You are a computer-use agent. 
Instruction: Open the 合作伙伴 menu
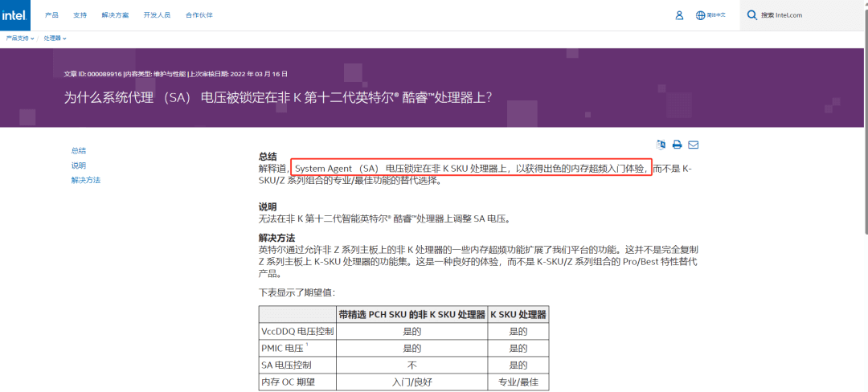(x=199, y=14)
